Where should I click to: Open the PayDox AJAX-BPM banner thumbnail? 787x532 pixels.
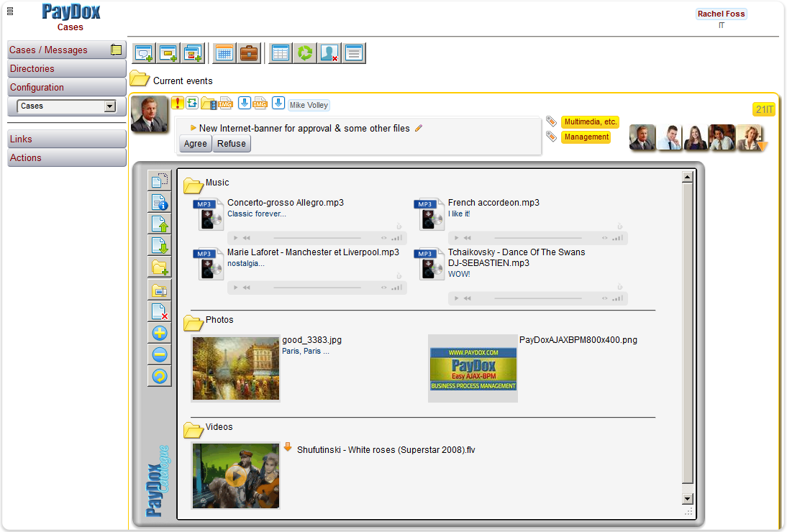point(473,369)
